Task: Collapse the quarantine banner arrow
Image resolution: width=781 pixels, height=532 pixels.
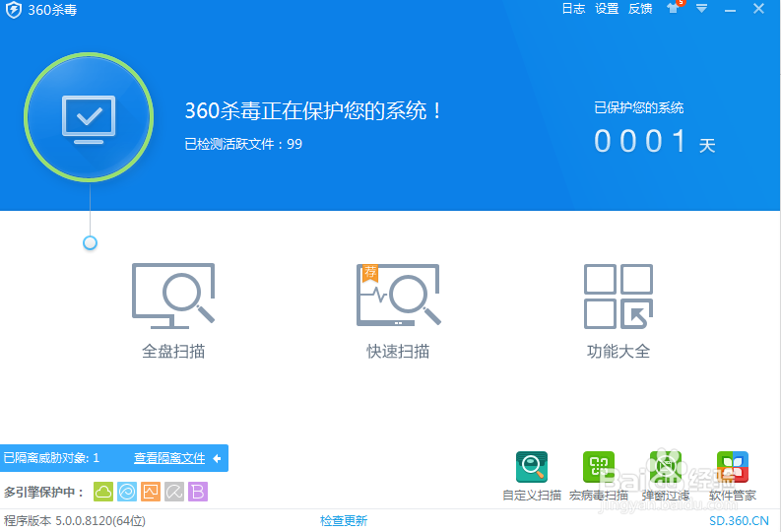Action: pos(217,458)
